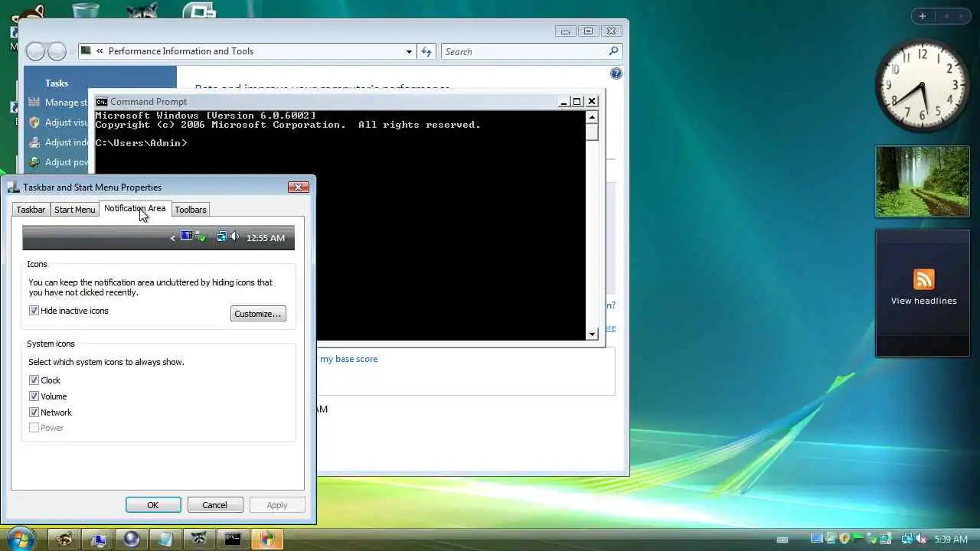
Task: Uncheck the Network system icon checkbox
Action: coord(34,412)
